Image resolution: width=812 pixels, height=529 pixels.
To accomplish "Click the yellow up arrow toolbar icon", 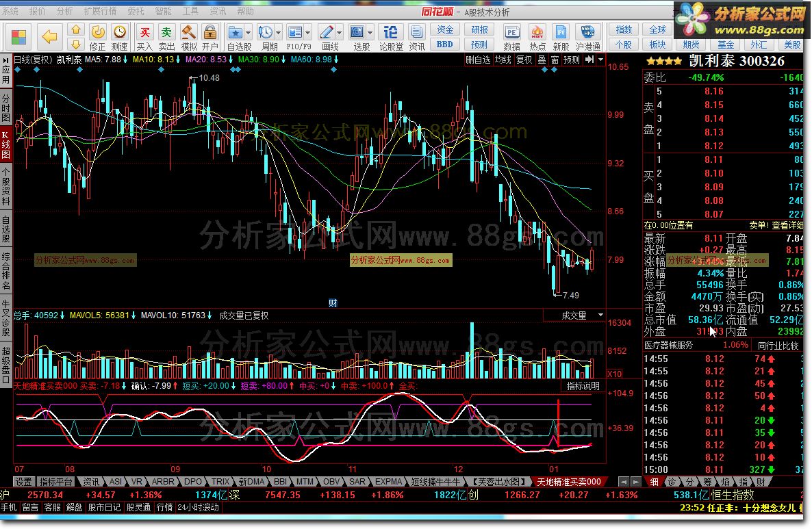I will click(75, 30).
